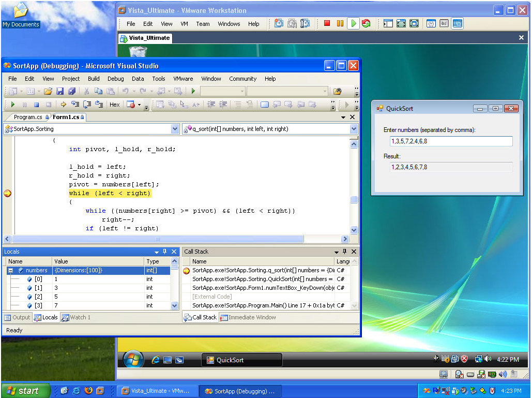532x398 pixels.
Task: Click the Copy icon in standard toolbar
Action: click(98, 91)
